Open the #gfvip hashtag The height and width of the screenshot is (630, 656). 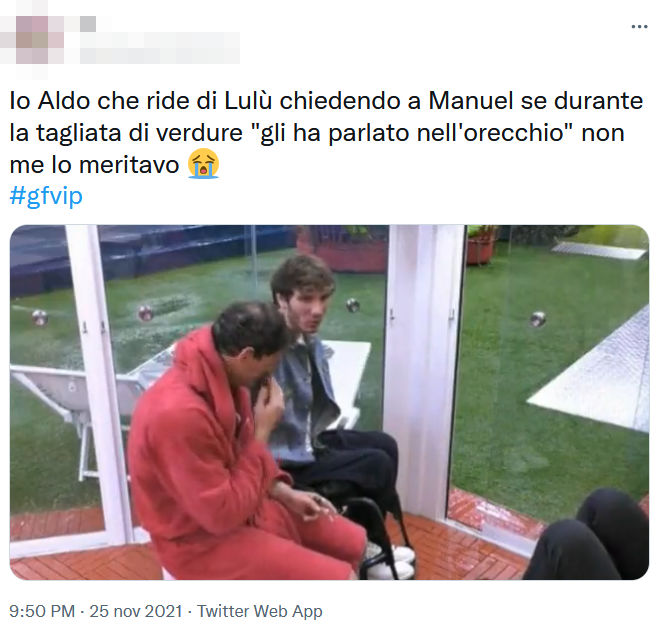pos(46,196)
